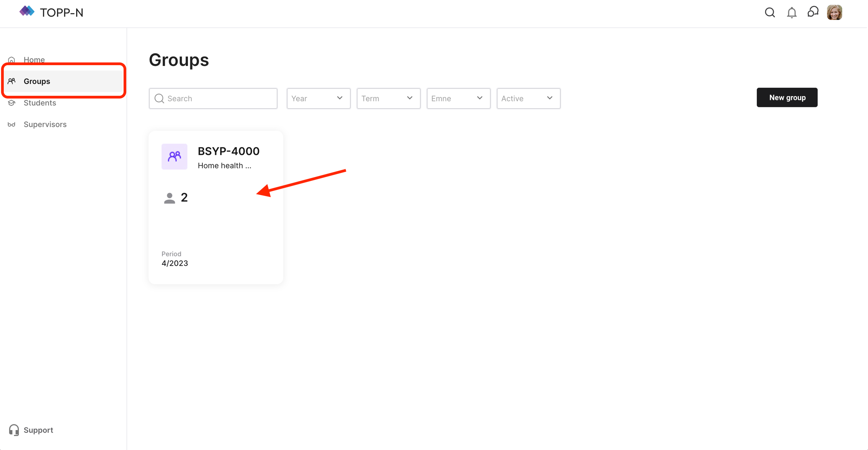Open the BSYP-4000 group title

tap(228, 151)
